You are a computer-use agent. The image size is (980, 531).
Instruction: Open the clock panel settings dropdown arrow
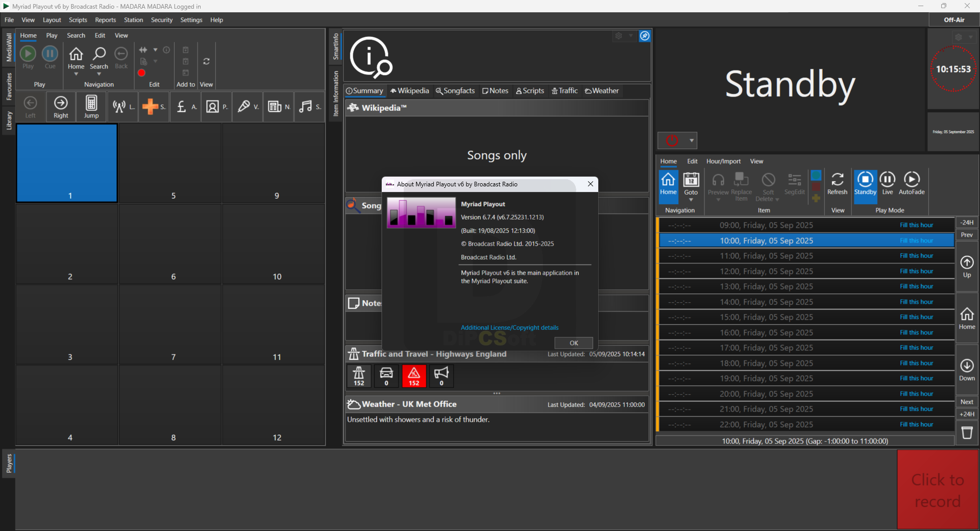(970, 37)
